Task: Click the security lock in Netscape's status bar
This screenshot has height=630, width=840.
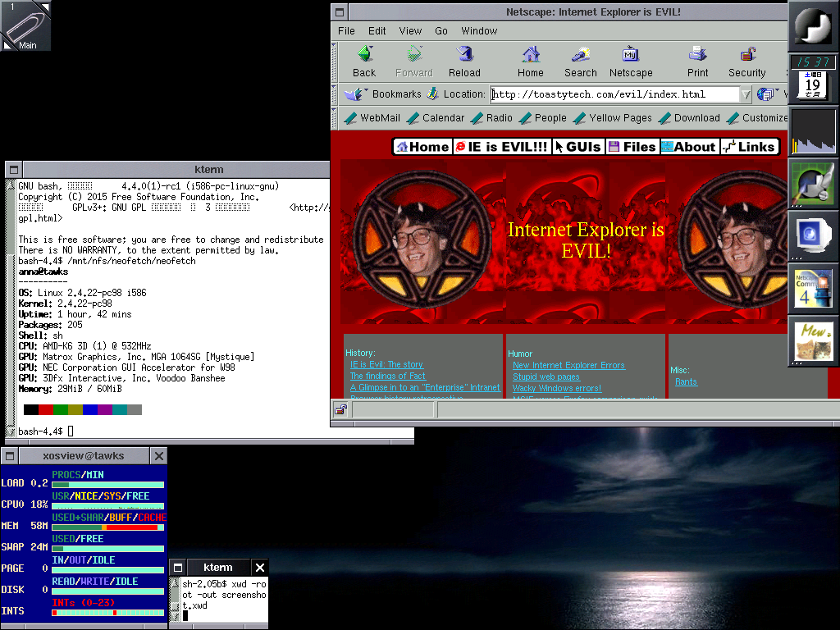Action: (340, 410)
